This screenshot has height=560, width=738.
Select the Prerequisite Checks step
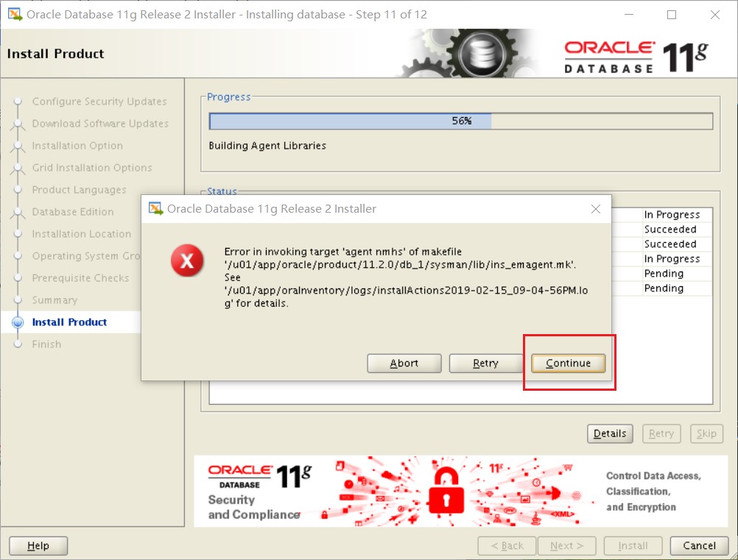[x=80, y=278]
